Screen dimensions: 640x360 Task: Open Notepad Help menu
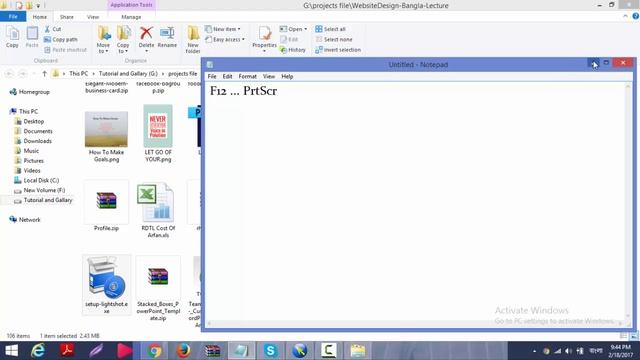click(x=287, y=76)
